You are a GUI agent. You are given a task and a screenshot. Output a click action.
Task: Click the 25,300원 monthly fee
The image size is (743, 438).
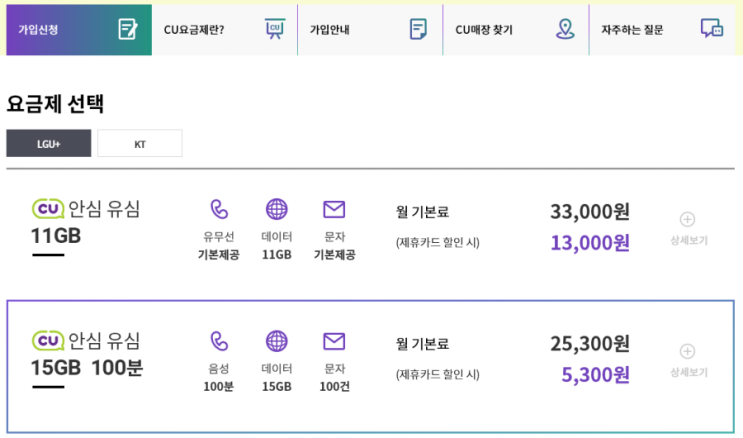(x=590, y=343)
